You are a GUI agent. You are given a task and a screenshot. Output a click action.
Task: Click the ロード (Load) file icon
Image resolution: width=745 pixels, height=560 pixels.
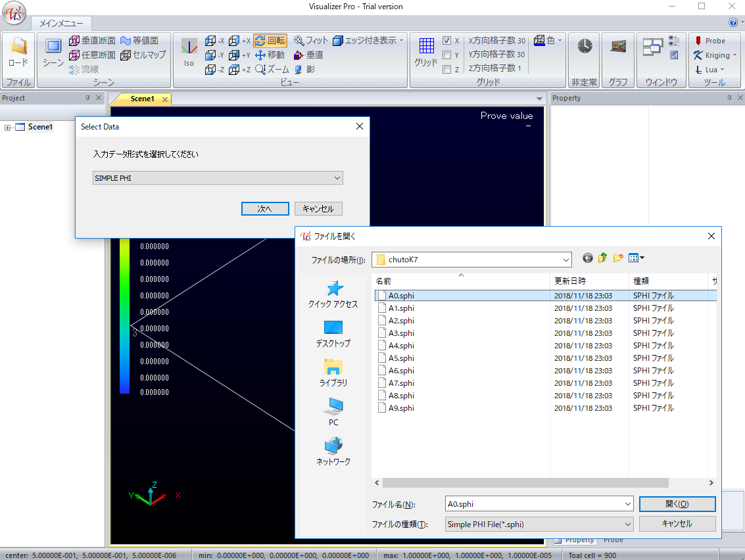[18, 51]
